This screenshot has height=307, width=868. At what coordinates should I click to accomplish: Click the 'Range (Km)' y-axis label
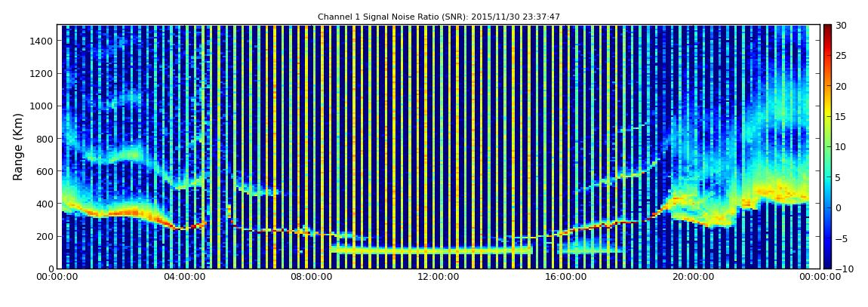[18, 146]
